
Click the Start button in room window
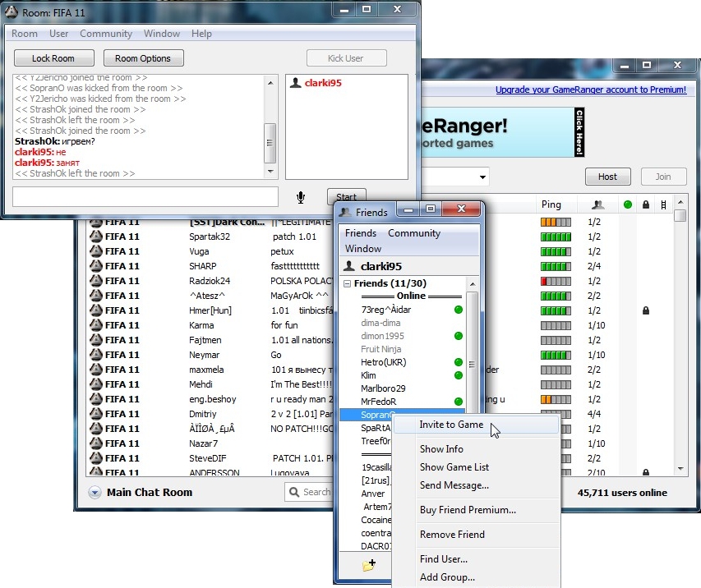[x=347, y=195]
